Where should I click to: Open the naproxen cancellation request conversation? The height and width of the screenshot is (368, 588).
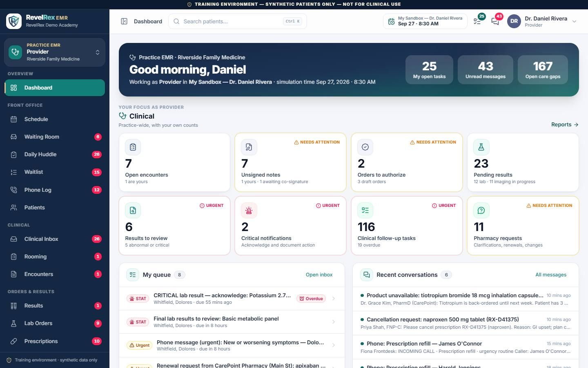[465, 323]
